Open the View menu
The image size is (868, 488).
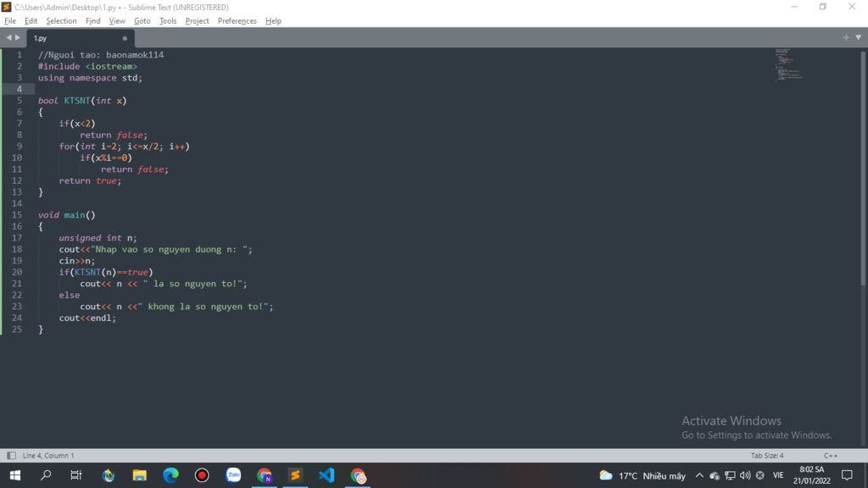[x=117, y=21]
